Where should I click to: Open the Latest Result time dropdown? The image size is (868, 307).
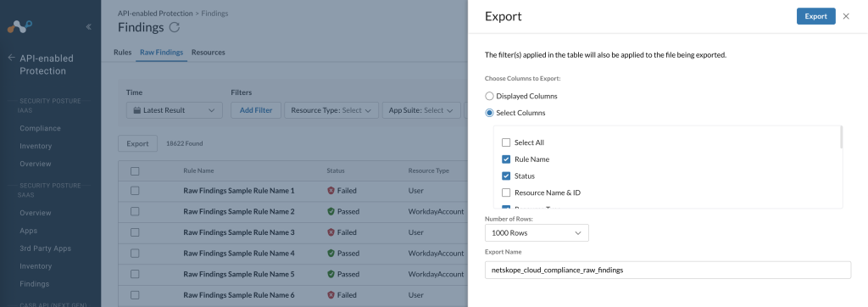[x=175, y=110]
